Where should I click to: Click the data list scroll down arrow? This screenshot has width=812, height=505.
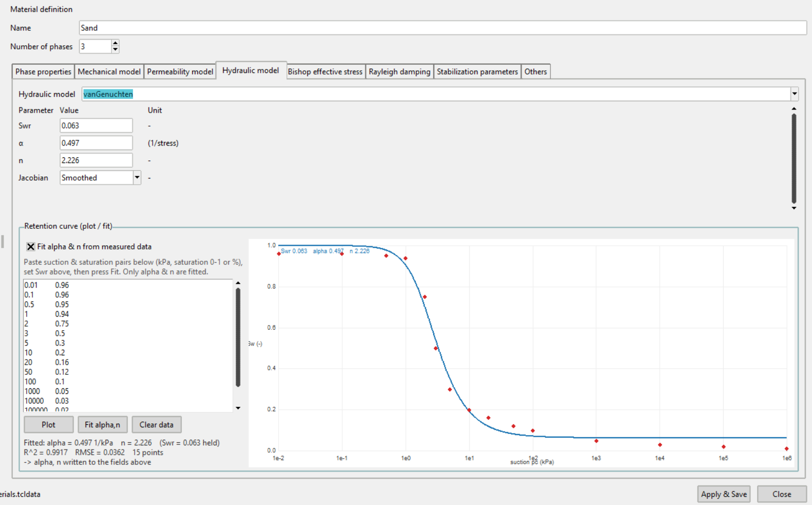coord(238,408)
